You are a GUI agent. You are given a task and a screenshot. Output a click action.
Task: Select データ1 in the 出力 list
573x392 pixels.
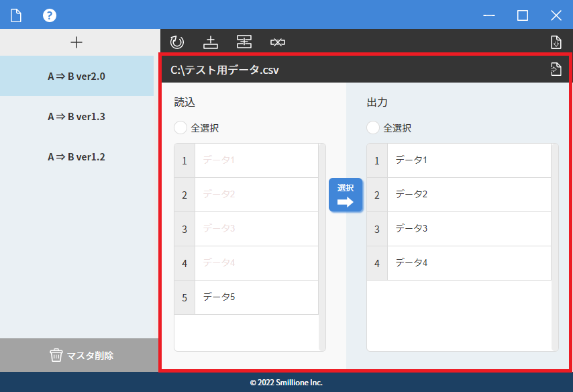[x=468, y=160]
